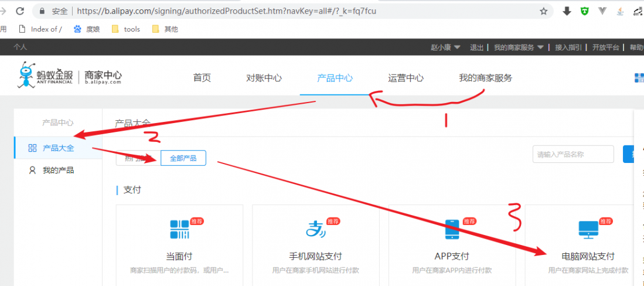Open the Ant Financial logo
Viewport: 644px width, 286px height.
pyautogui.click(x=46, y=75)
